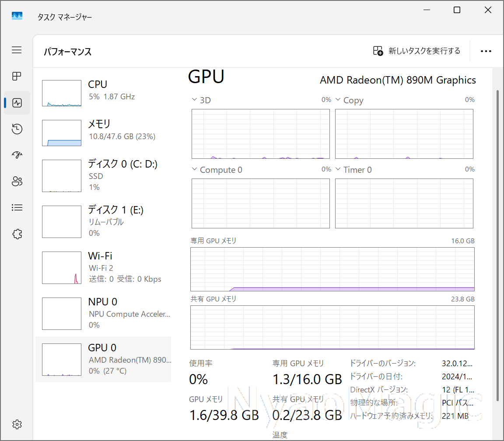Viewport: 504px width, 441px height.
Task: Click the パフォーマンス page heading
Action: click(67, 52)
